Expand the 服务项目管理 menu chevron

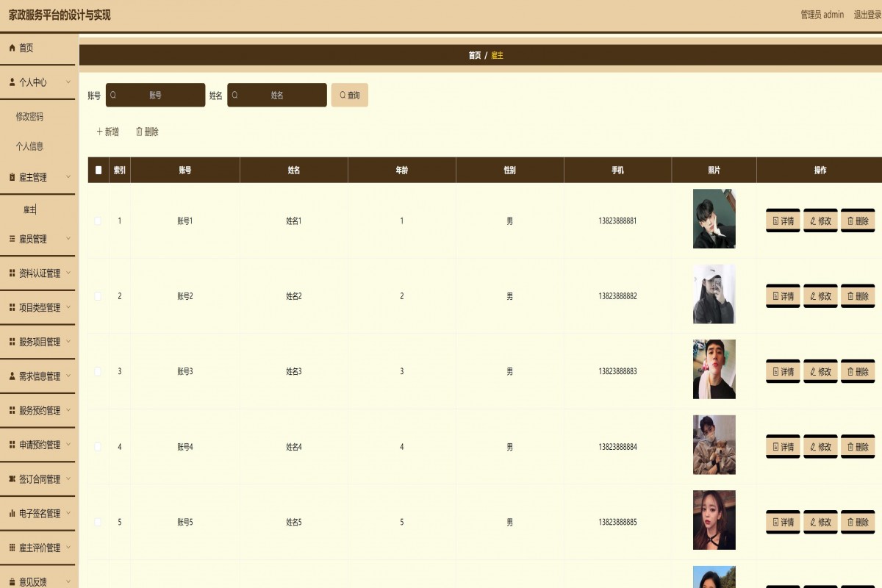click(68, 341)
